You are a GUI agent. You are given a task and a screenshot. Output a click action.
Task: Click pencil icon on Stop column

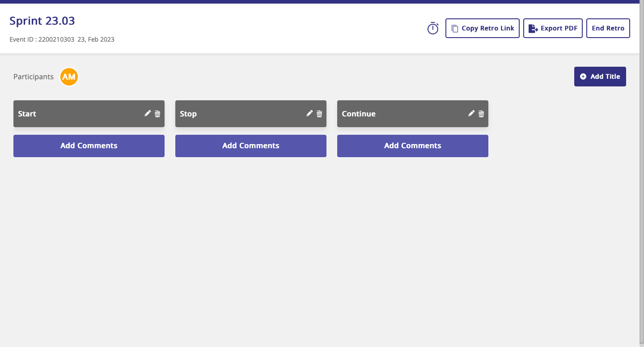309,114
